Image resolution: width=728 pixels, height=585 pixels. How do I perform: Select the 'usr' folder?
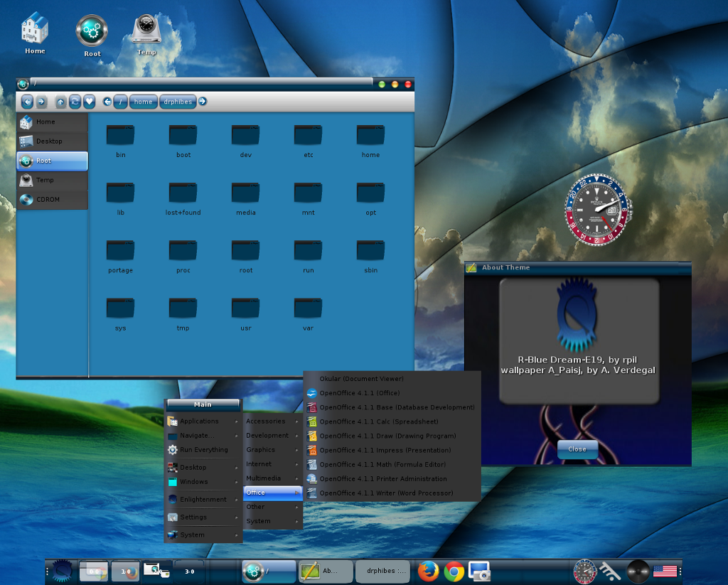point(245,314)
